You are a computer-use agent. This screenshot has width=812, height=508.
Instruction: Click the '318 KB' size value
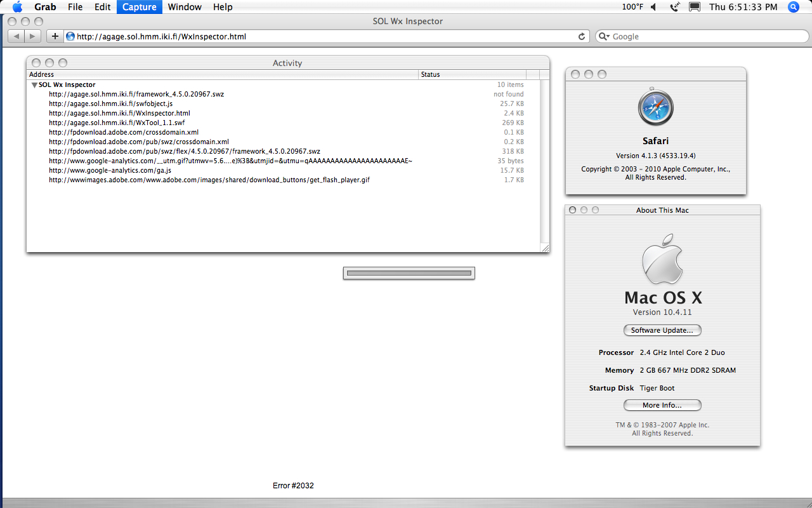point(513,151)
